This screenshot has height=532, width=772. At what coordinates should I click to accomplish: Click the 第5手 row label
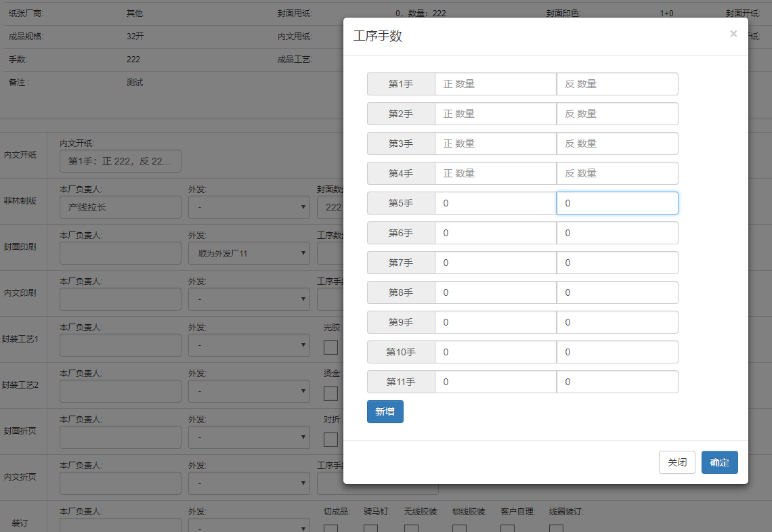[401, 203]
